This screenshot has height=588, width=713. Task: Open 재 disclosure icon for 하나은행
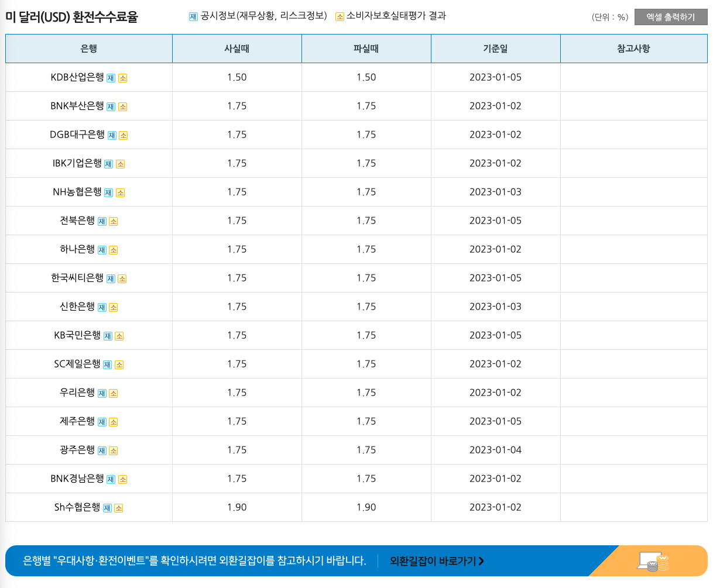(102, 250)
